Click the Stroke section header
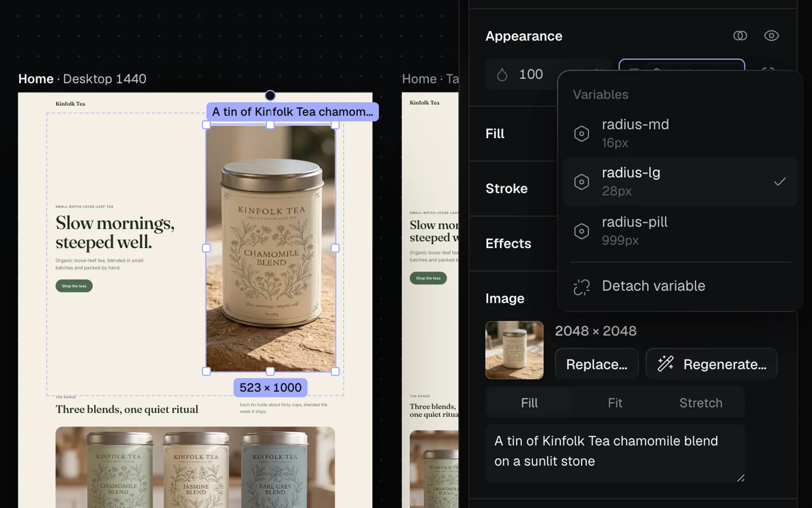Screen dimensions: 812x508 [506, 188]
